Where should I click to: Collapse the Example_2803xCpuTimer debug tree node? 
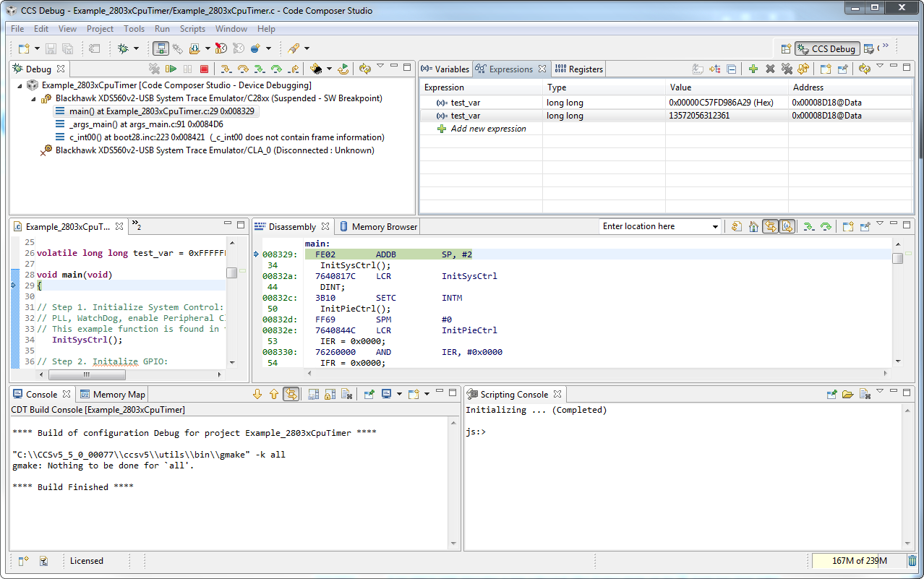(21, 85)
